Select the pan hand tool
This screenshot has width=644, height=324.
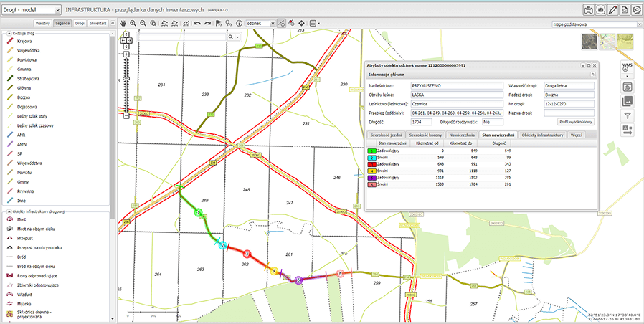[x=123, y=23]
